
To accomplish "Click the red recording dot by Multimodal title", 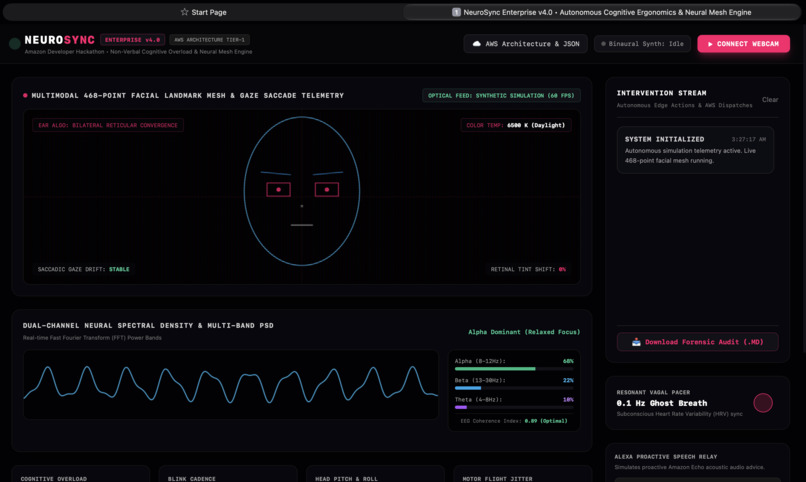I will (x=25, y=96).
